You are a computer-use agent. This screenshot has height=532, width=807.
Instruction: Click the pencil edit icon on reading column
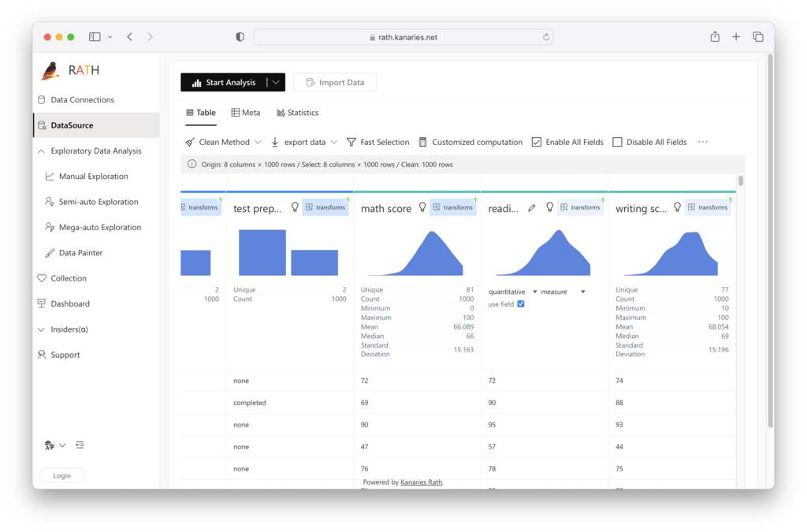[x=532, y=207]
